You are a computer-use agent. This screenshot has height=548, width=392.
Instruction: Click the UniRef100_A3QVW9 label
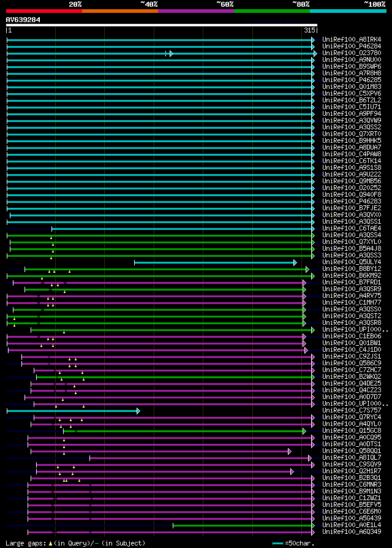[352, 121]
